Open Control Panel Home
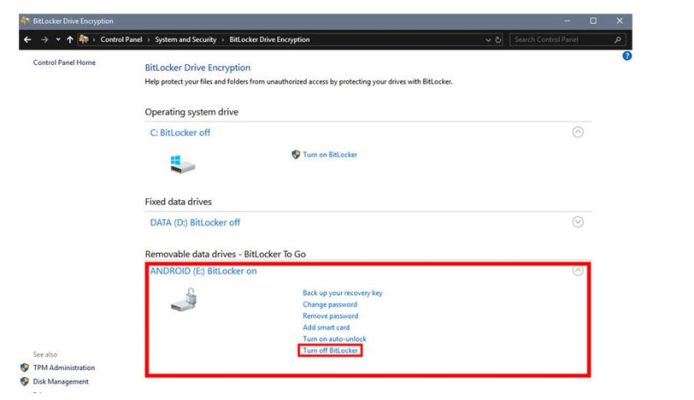This screenshot has height=400, width=694. [64, 62]
